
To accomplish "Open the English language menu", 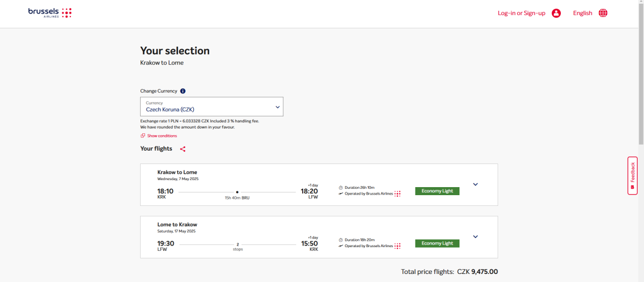I will click(x=582, y=13).
